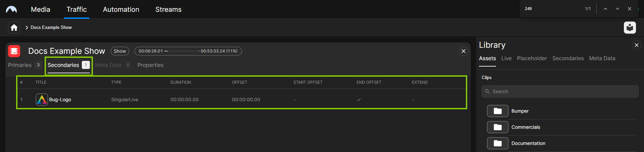This screenshot has height=152, width=644.
Task: Open the Properties tab
Action: pos(150,65)
